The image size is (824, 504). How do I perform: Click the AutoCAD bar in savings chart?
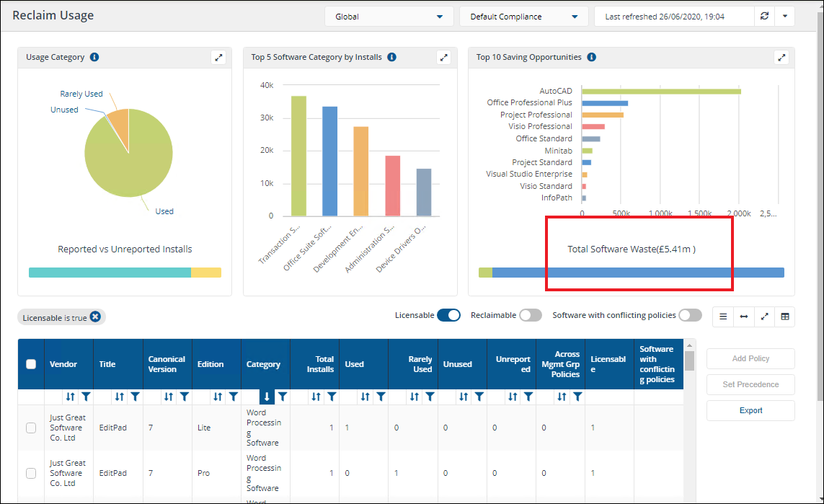click(x=661, y=91)
